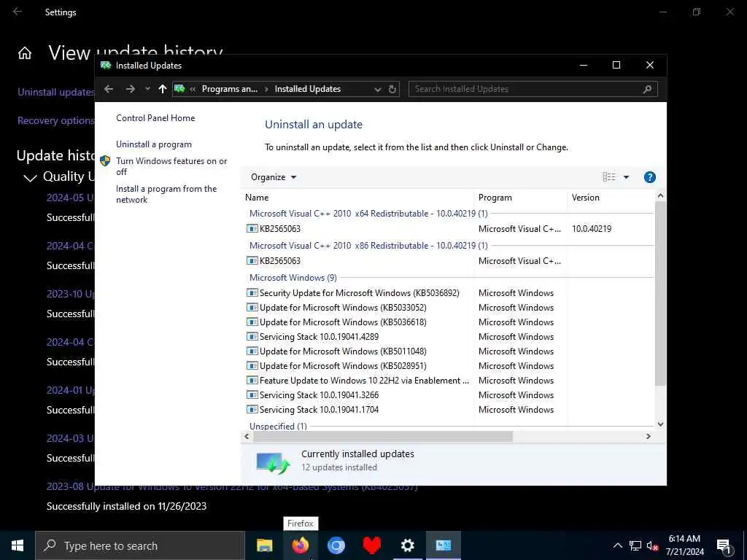Click the Settings window back arrow
The image size is (747, 560).
18,12
